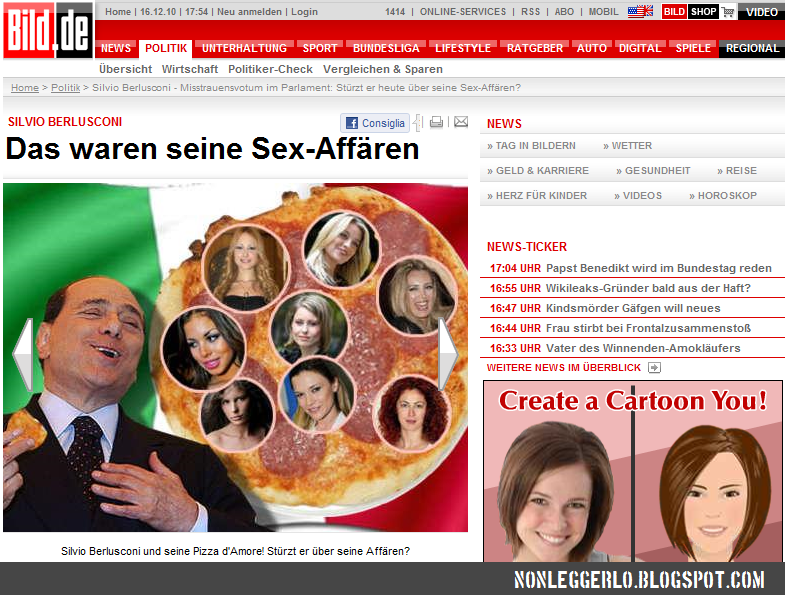Open VIDEOS link in News box

tap(638, 196)
